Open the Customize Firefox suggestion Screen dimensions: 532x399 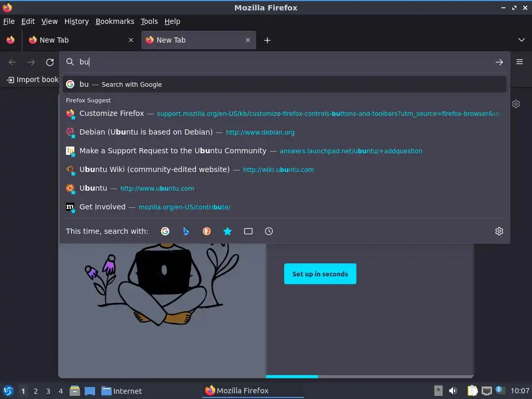(x=284, y=113)
